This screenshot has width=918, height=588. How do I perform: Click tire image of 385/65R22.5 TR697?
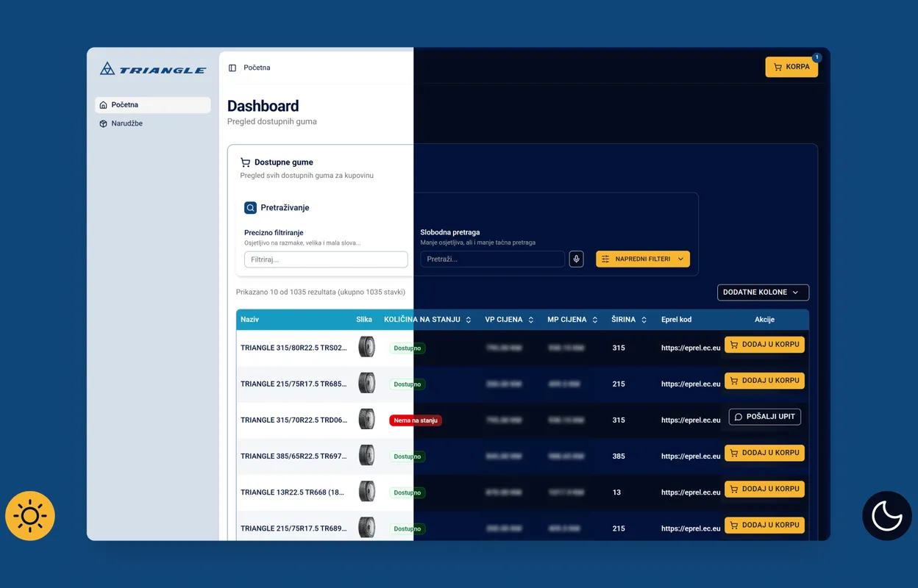pyautogui.click(x=366, y=455)
